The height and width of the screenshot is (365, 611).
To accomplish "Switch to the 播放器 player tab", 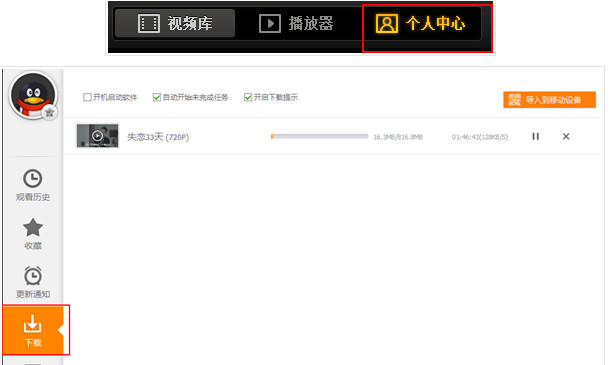I will pos(296,23).
